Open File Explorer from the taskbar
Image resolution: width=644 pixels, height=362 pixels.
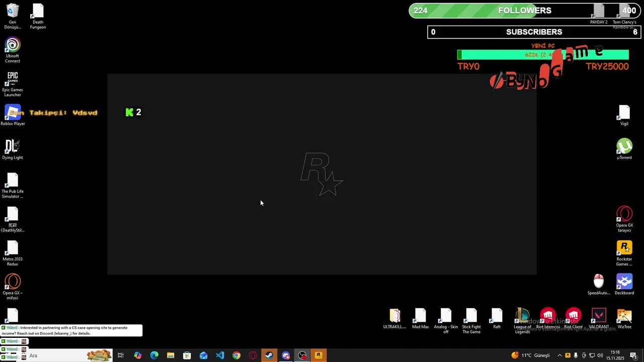click(171, 355)
